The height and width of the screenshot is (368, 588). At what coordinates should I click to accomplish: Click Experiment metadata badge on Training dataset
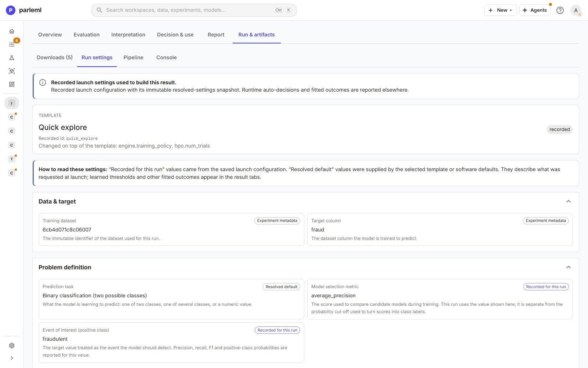coord(277,221)
